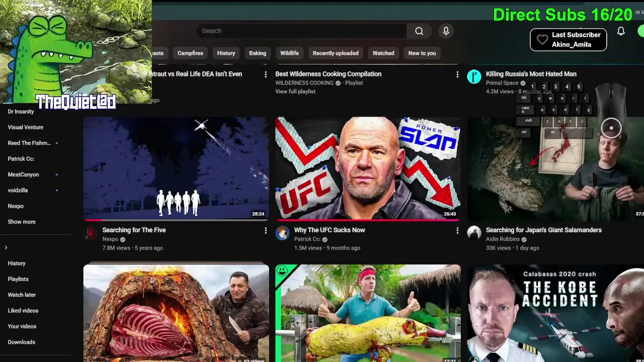Open Nexpo channel avatar under video
This screenshot has width=644, height=362.
(91, 233)
